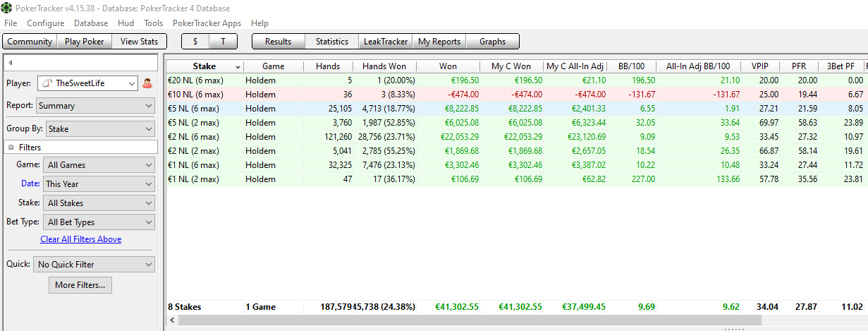Select the T tournament mode
The width and height of the screenshot is (868, 331).
click(224, 42)
